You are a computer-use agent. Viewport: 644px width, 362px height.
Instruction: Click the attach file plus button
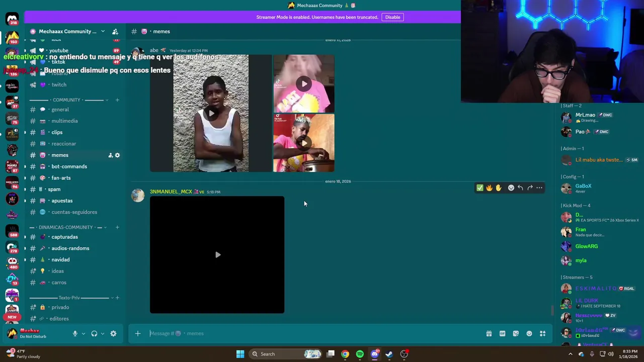[138, 333]
